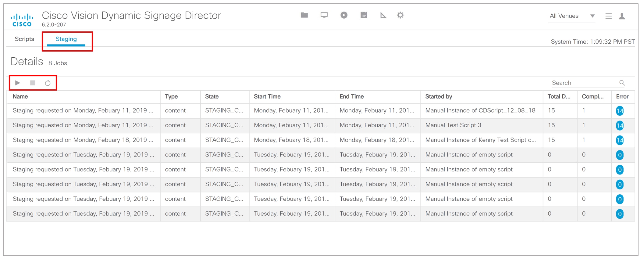Click the monitor display icon in header
Screen dimensions: 644x259
324,15
